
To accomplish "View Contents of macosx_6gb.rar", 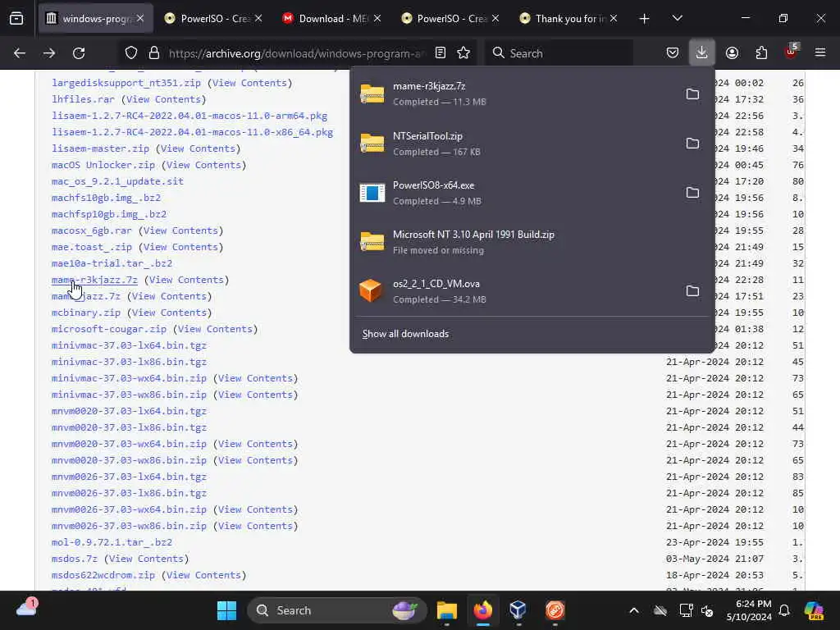I will coord(180,231).
